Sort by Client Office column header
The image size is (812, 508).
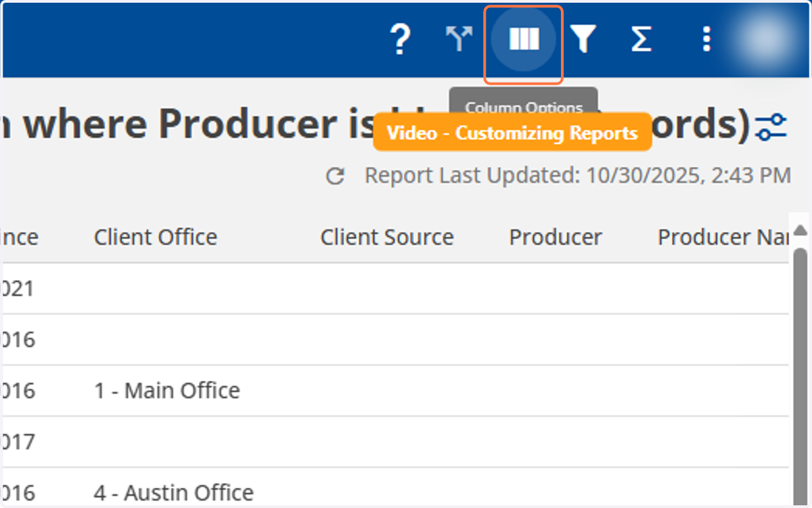[x=156, y=237]
